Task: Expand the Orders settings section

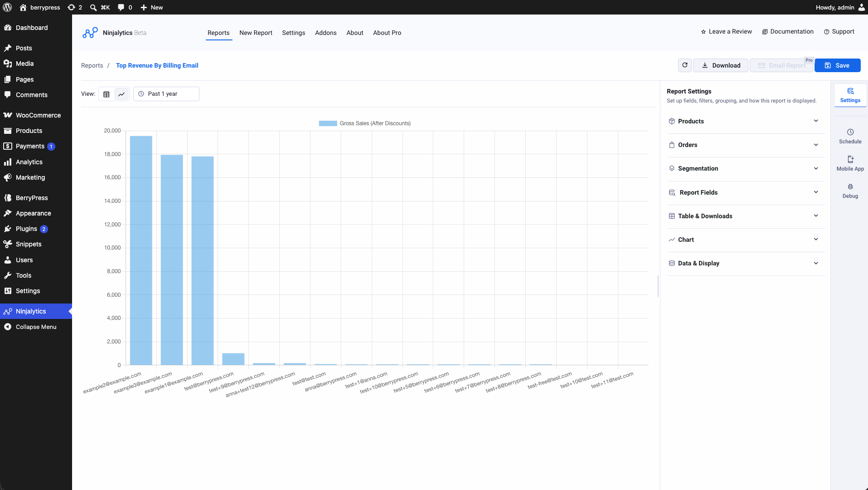Action: [746, 145]
